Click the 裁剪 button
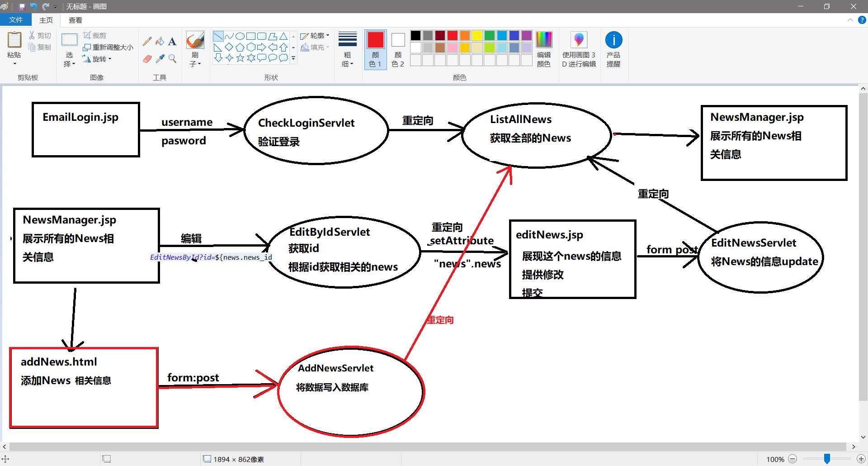 (x=95, y=35)
